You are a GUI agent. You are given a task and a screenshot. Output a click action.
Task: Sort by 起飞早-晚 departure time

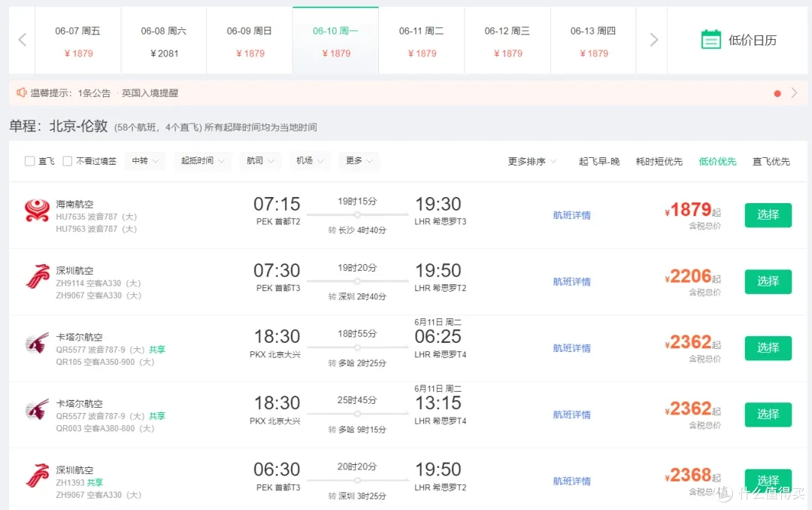coord(599,162)
